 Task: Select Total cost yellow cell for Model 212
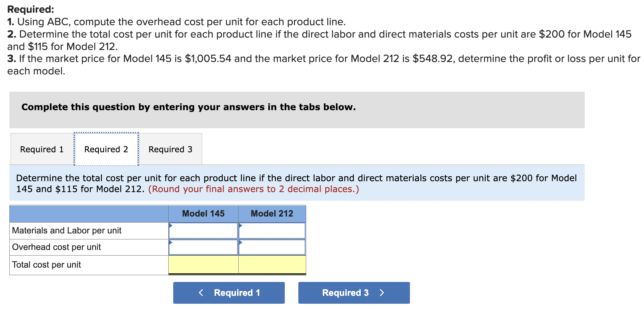point(272,265)
